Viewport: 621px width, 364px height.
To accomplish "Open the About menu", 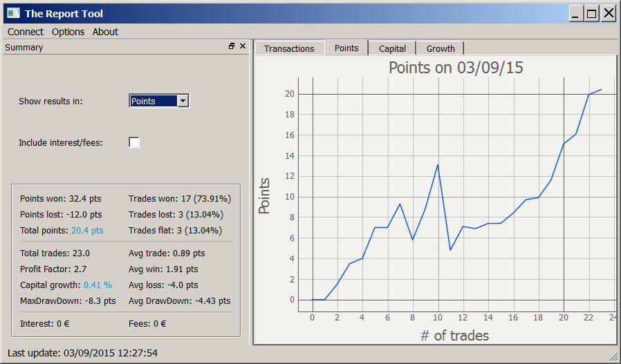I will point(105,32).
